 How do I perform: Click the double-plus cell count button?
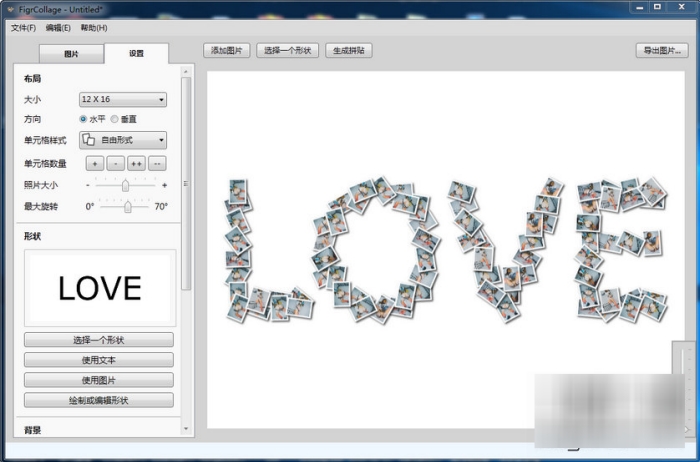pos(136,163)
